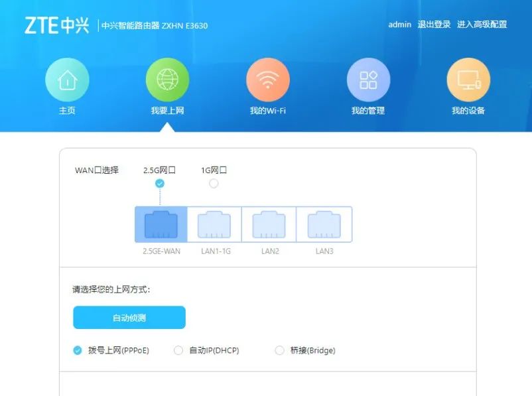Open the 我的Wi-Fi wireless icon
The height and width of the screenshot is (396, 532).
point(267,78)
